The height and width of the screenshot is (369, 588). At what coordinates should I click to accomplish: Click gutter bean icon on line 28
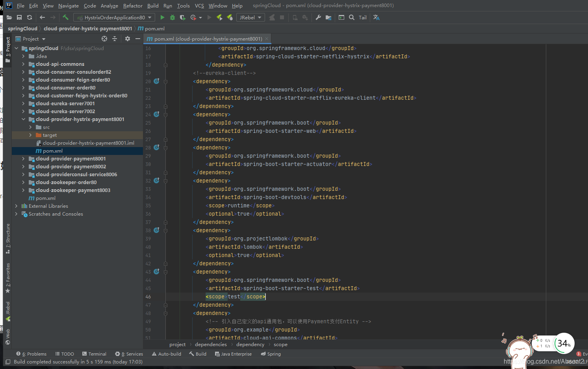[156, 147]
